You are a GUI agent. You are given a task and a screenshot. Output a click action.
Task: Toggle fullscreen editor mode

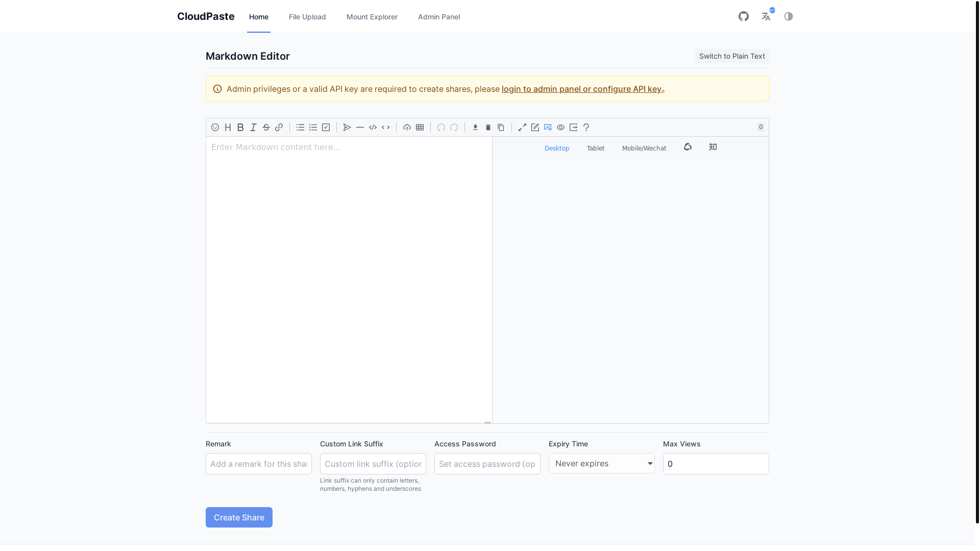[x=522, y=128]
